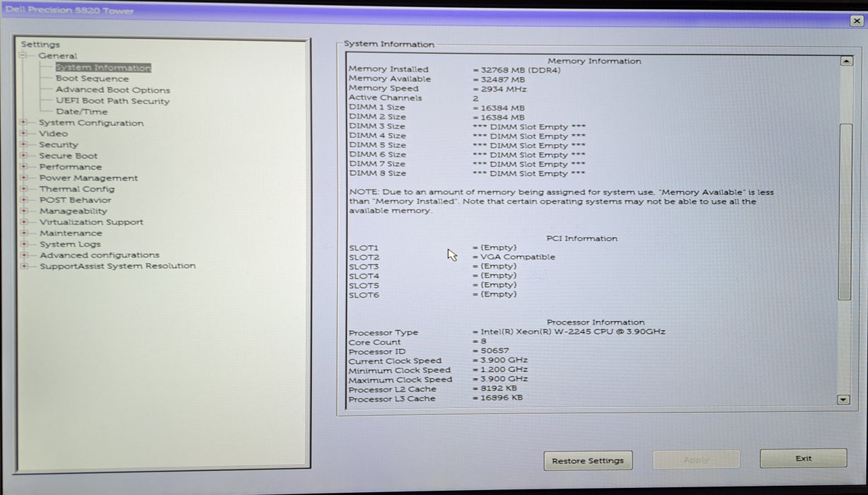
Task: Select the System Configuration label
Action: (91, 123)
